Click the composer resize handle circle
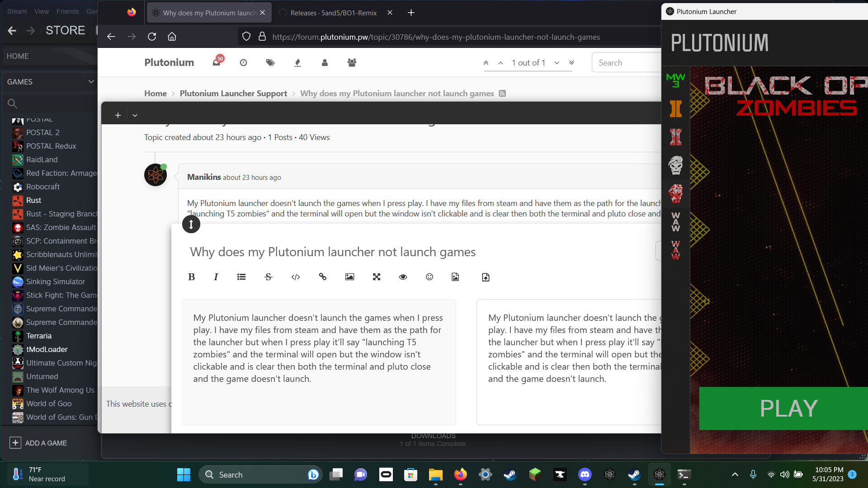The width and height of the screenshot is (868, 488). pyautogui.click(x=191, y=224)
